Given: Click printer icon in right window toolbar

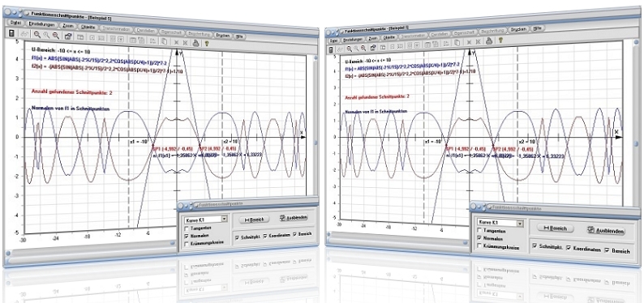Looking at the screenshot, I should point(489,41).
